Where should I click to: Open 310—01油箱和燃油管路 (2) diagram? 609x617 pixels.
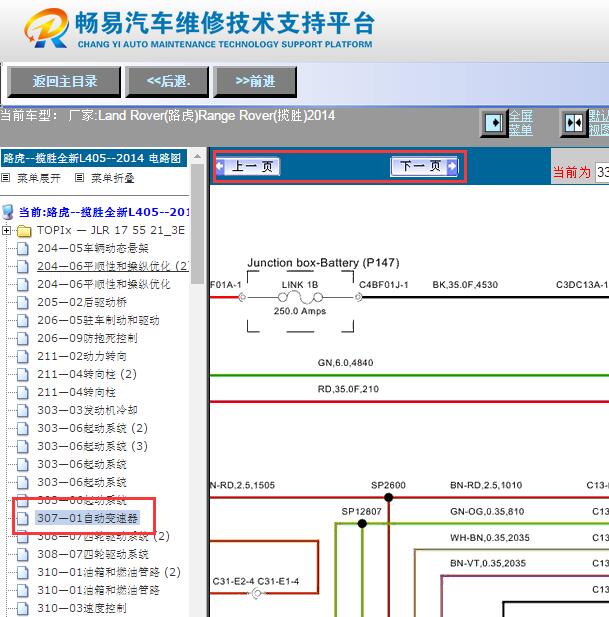click(x=109, y=572)
